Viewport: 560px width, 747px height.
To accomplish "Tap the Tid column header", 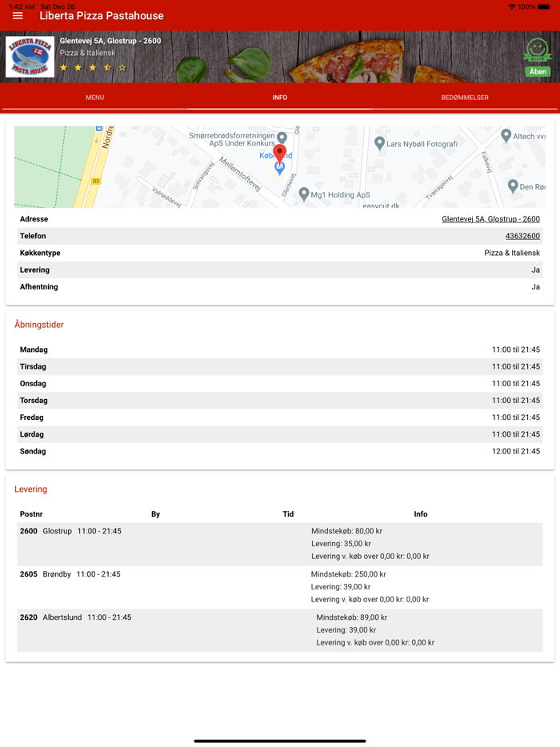I will (x=288, y=514).
